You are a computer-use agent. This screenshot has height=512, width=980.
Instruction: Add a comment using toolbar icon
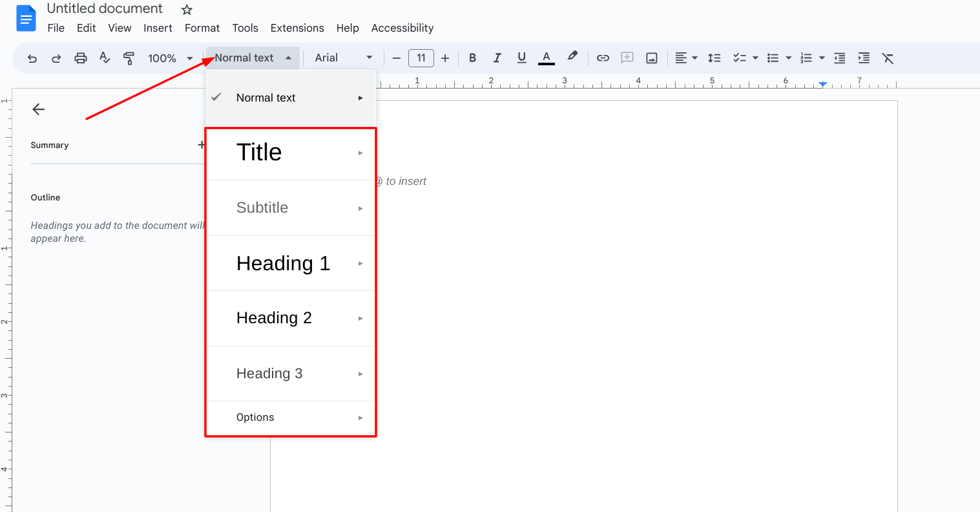tap(627, 58)
